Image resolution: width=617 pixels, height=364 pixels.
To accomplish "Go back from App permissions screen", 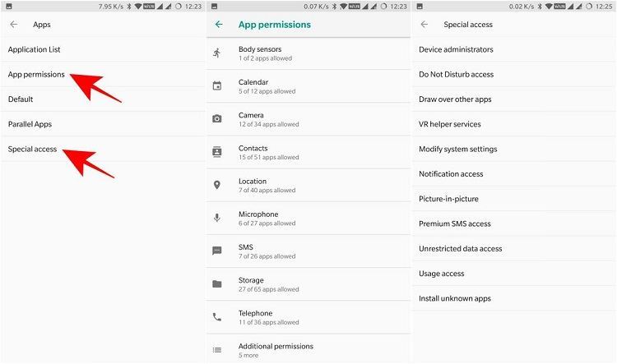I will point(219,25).
